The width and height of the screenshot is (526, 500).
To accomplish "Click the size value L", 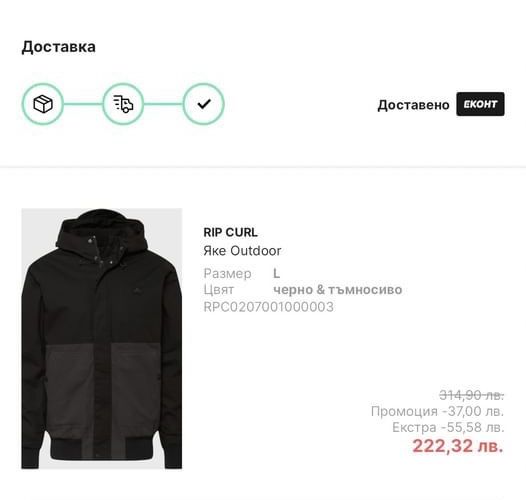I will coord(276,273).
